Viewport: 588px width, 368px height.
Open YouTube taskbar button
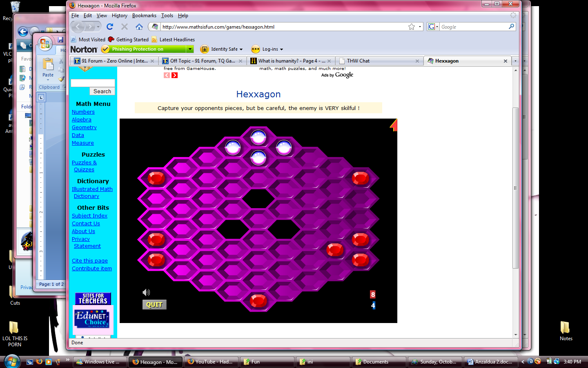pos(211,362)
